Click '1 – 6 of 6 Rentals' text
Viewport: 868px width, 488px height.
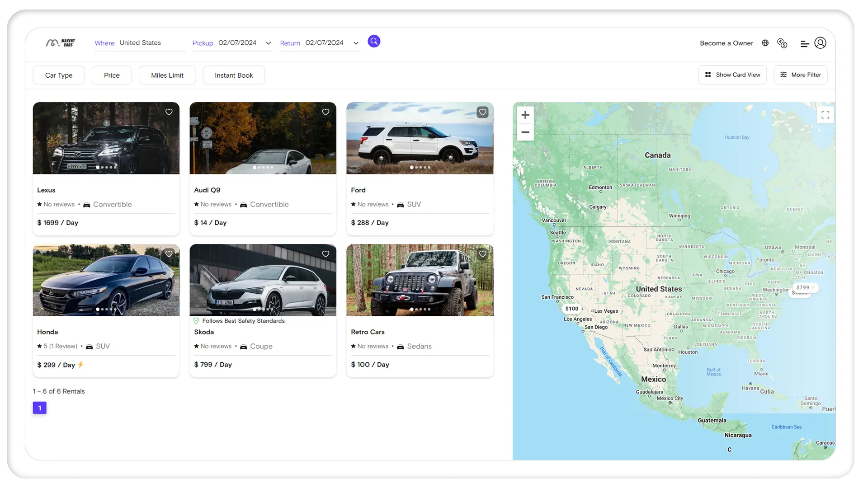click(x=59, y=391)
